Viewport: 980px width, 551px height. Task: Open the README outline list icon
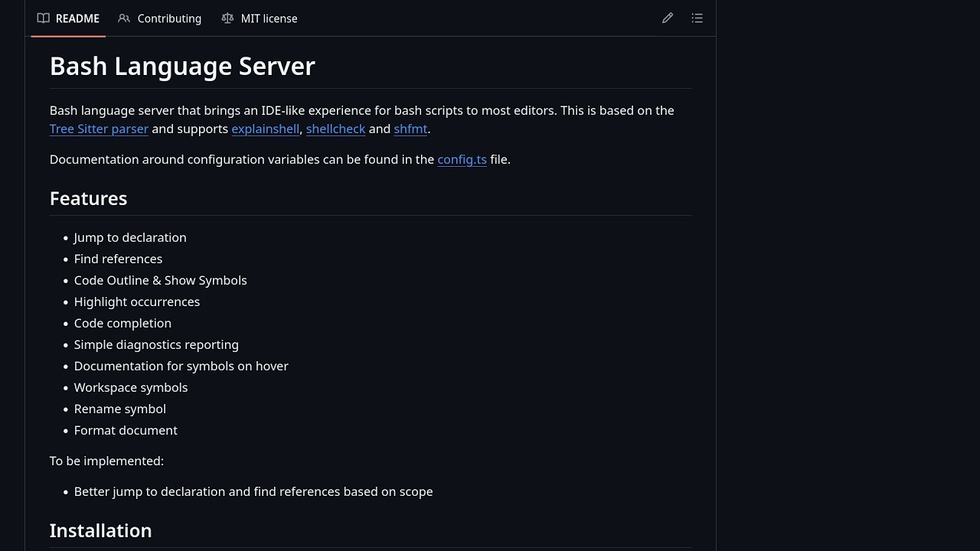(x=697, y=18)
